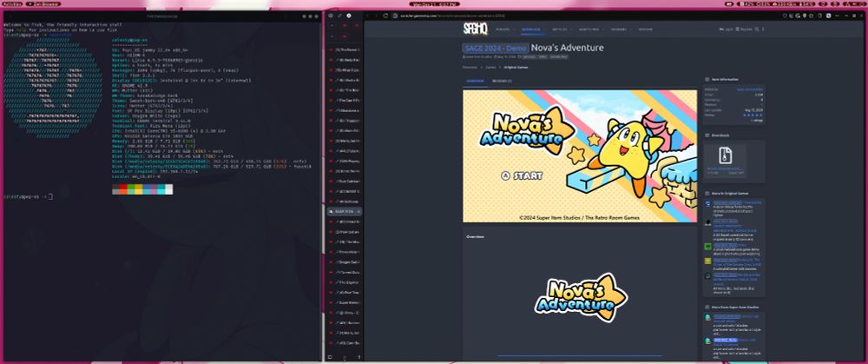Viewport: 868px width, 364px height.
Task: Click the middle icon in browser sidebar footer
Action: coord(345,357)
